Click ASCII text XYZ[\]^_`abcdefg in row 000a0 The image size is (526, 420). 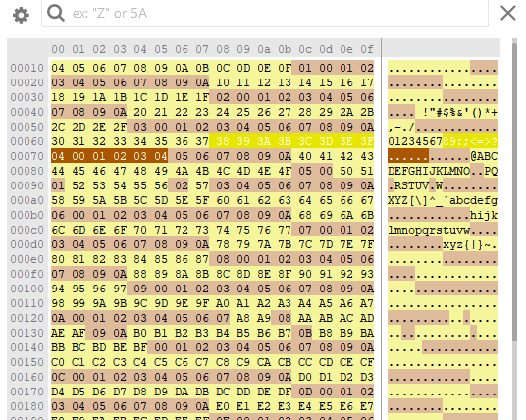coord(443,200)
